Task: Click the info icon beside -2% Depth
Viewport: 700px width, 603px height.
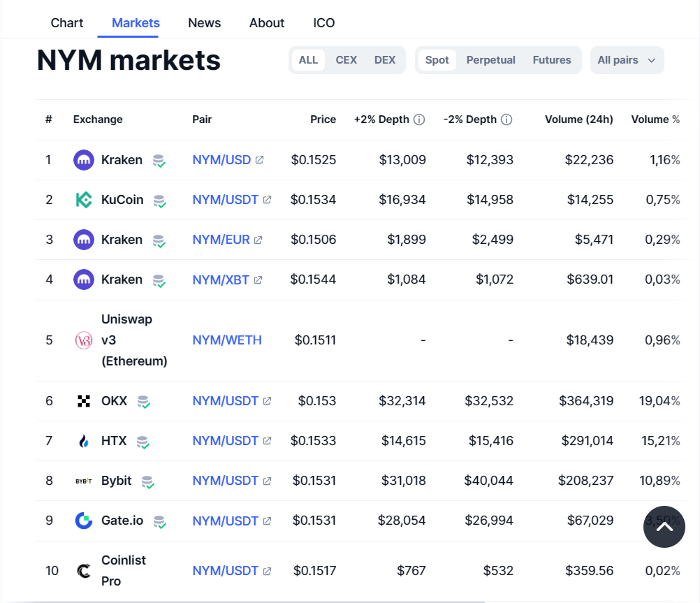Action: [x=506, y=119]
